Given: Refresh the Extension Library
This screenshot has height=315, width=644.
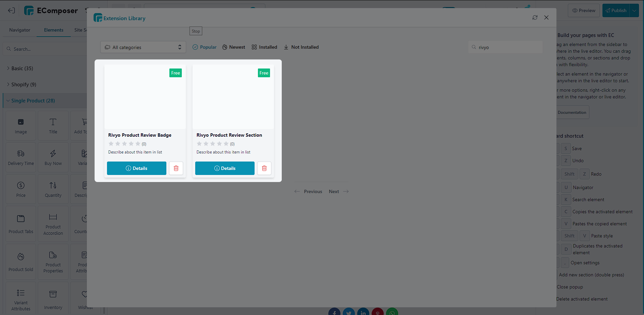Looking at the screenshot, I should (x=535, y=17).
